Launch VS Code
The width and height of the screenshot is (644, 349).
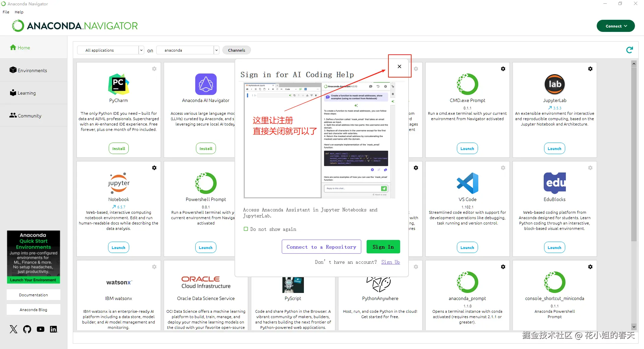coord(467,247)
